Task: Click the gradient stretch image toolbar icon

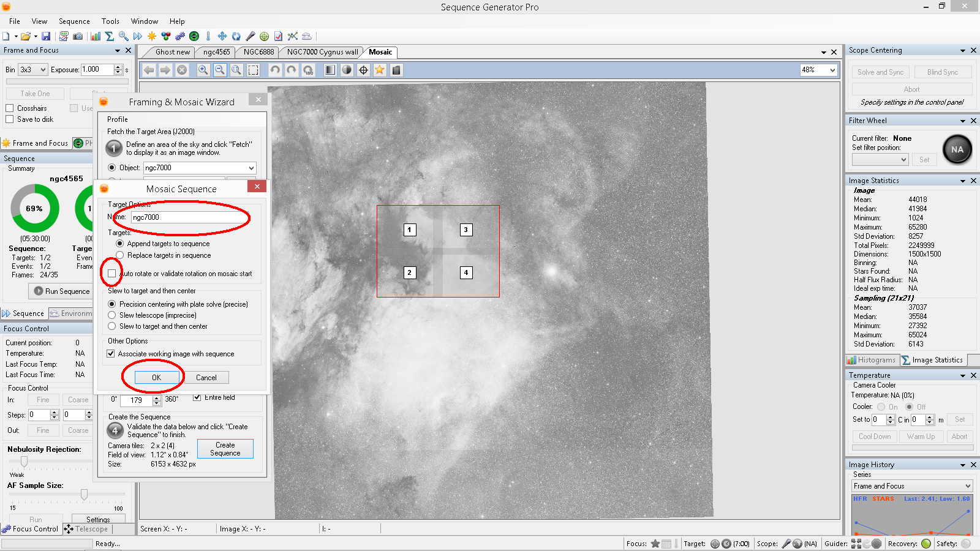Action: point(330,70)
